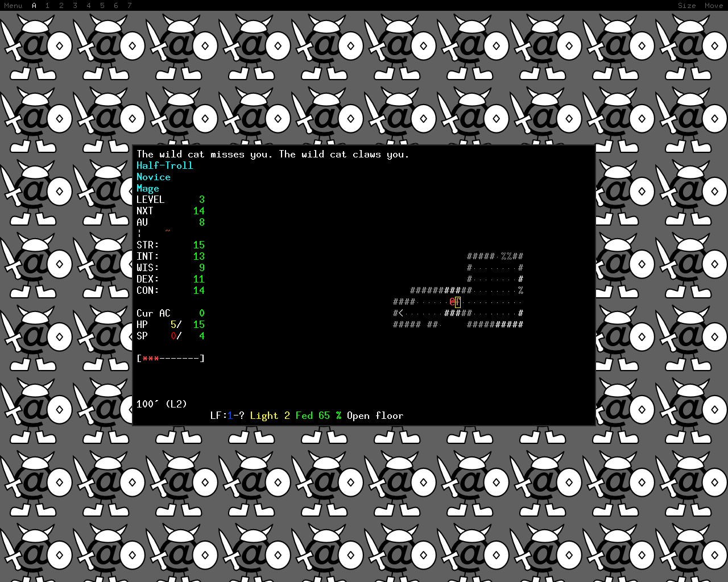Switch to terminal window 7
This screenshot has width=728, height=582.
pyautogui.click(x=130, y=5)
